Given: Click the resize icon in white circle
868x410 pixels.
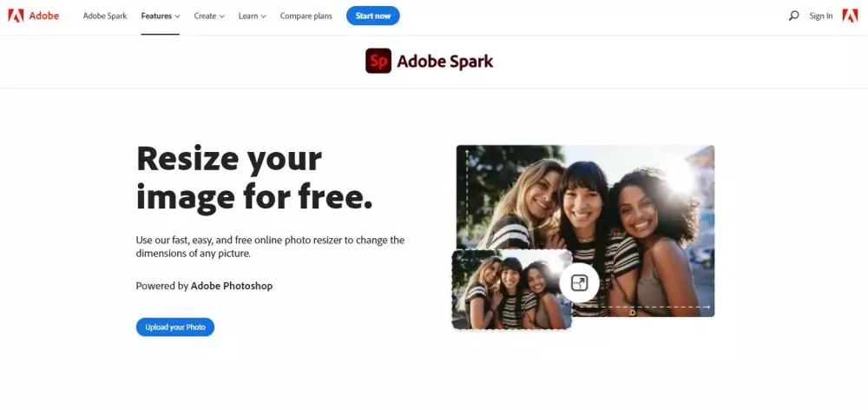Looking at the screenshot, I should [579, 282].
